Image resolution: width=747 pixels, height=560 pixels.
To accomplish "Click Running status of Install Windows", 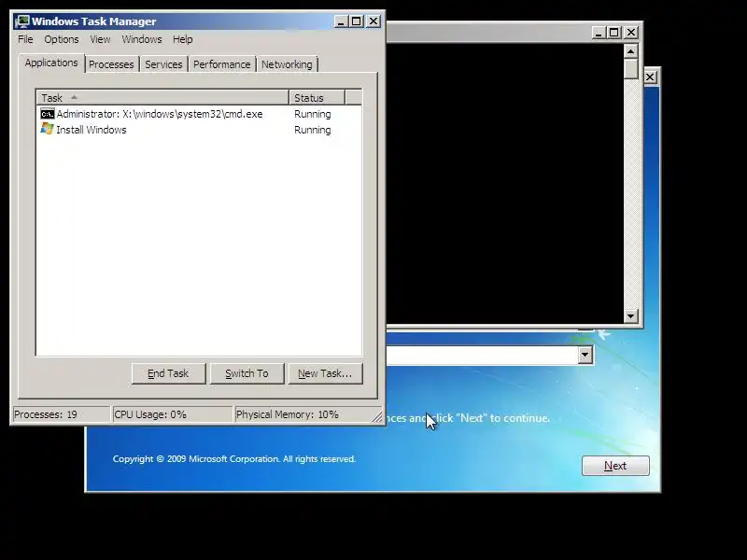I will point(313,130).
